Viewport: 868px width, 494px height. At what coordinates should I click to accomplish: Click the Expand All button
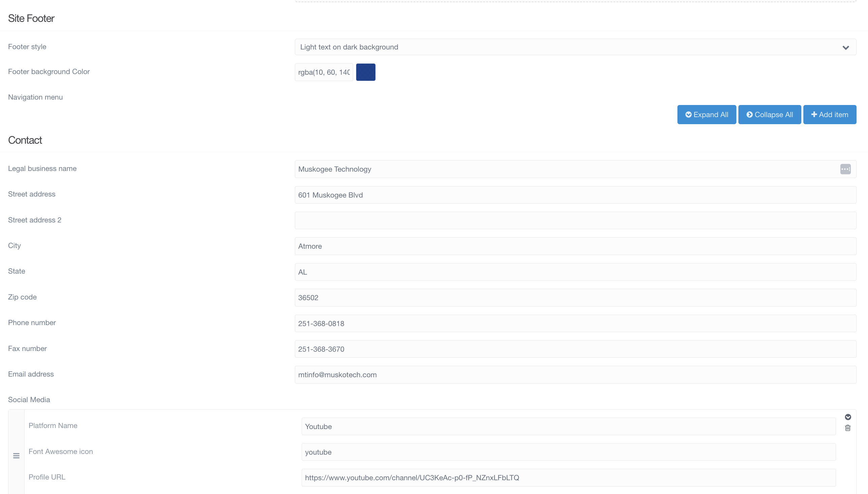[x=706, y=115]
